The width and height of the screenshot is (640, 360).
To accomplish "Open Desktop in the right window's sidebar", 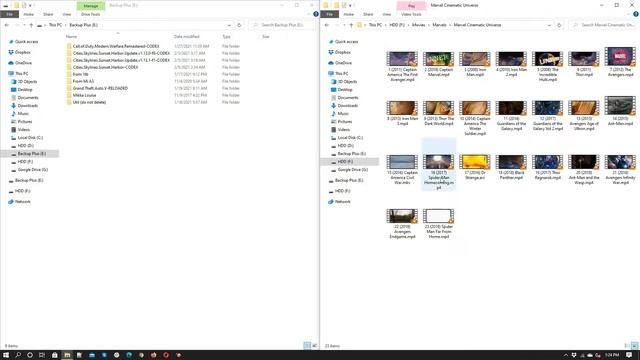I will tap(341, 89).
